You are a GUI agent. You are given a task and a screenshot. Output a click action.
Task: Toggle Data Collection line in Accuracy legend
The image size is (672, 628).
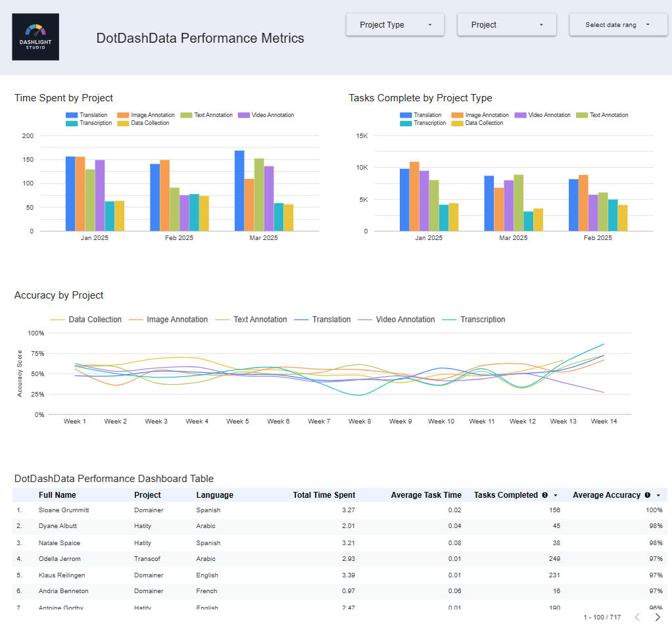(95, 320)
